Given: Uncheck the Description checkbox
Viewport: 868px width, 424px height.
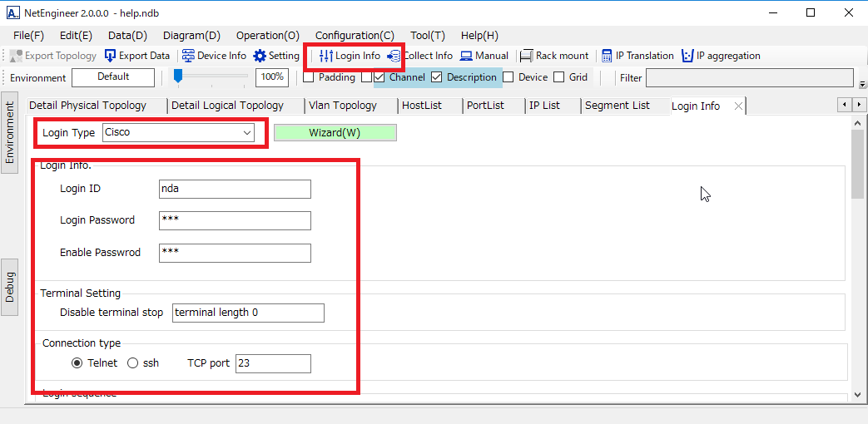Looking at the screenshot, I should [x=436, y=77].
